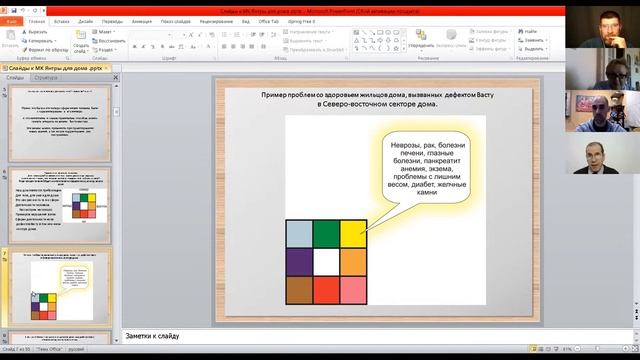Image resolution: width=640 pixels, height=360 pixels.
Task: Open Направление текста (Text Direction) dropdown
Action: [x=308, y=32]
